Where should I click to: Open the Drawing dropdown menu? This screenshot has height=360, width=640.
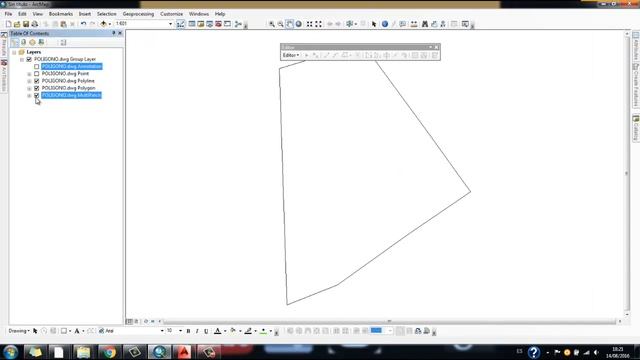pos(19,331)
